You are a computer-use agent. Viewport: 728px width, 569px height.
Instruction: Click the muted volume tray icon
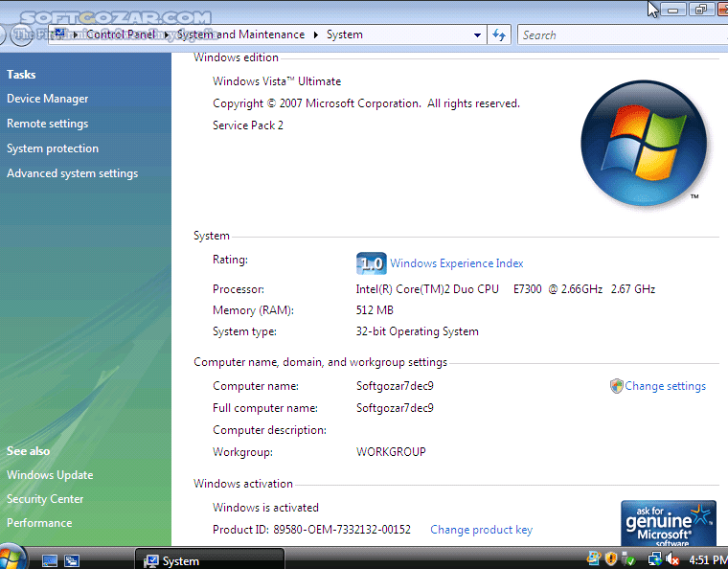pyautogui.click(x=672, y=559)
